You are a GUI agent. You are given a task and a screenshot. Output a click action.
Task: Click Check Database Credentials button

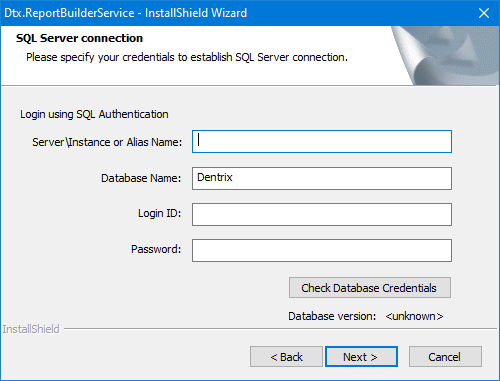[370, 288]
